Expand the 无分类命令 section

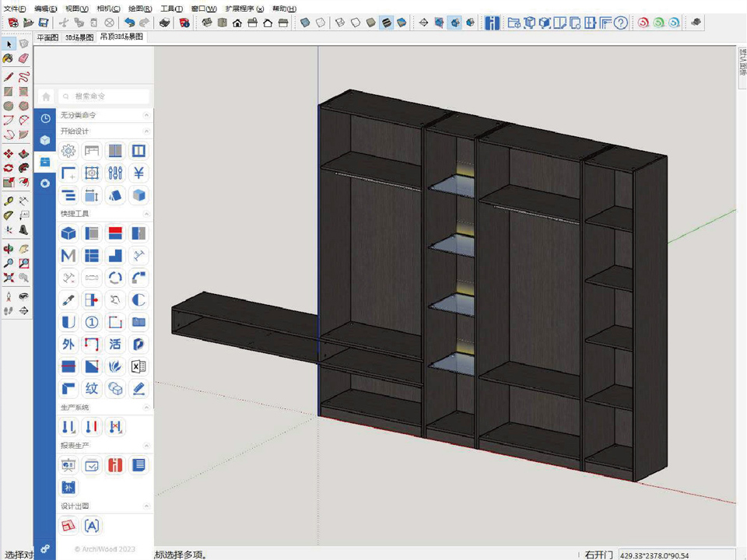pos(146,115)
